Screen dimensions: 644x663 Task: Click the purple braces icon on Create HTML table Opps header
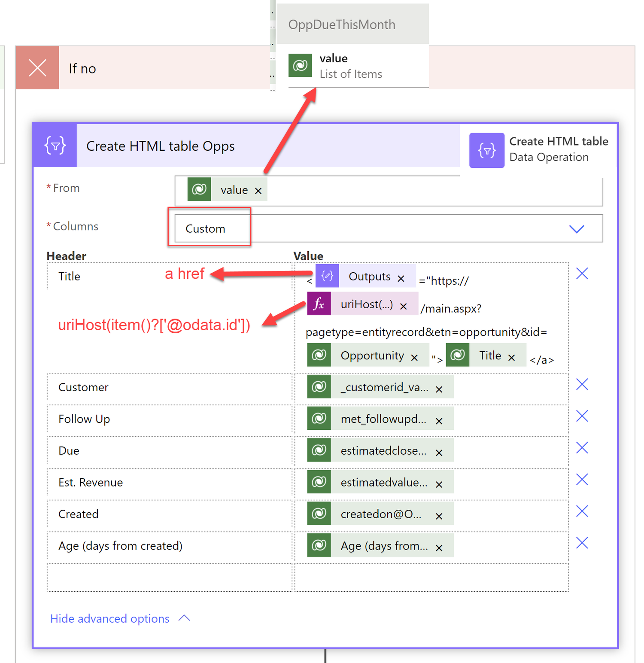(55, 146)
